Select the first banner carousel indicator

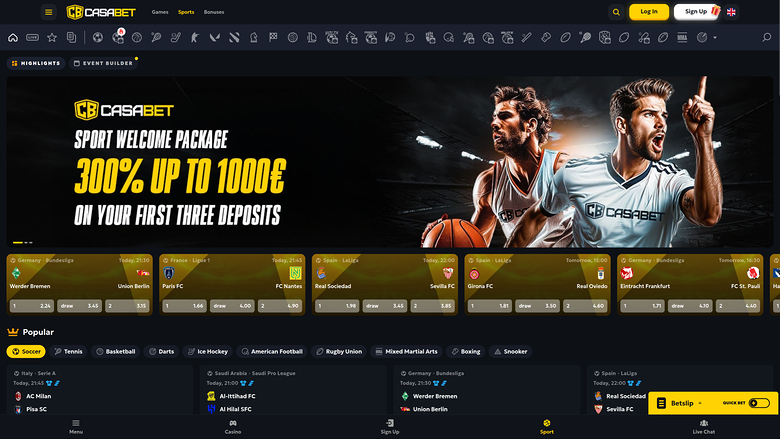17,243
